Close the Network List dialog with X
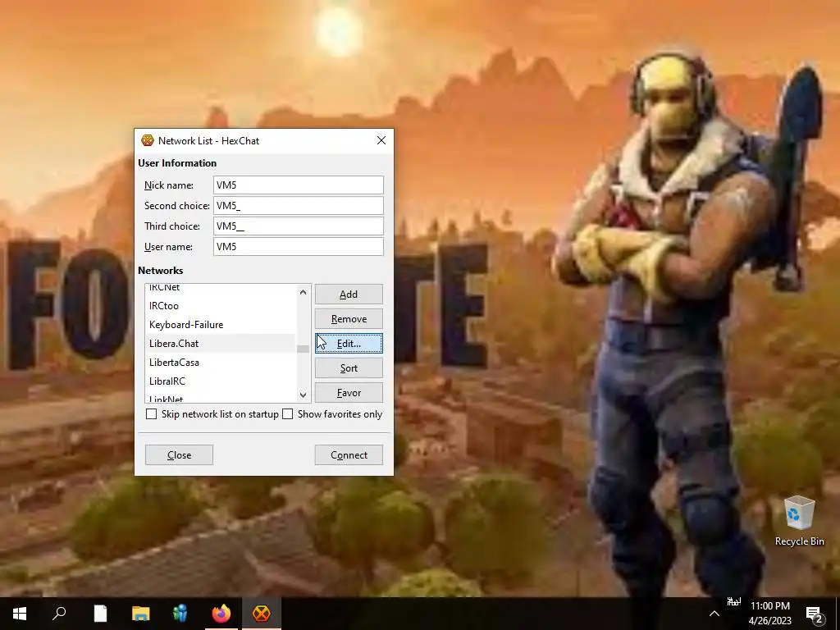This screenshot has width=840, height=630. [x=381, y=140]
